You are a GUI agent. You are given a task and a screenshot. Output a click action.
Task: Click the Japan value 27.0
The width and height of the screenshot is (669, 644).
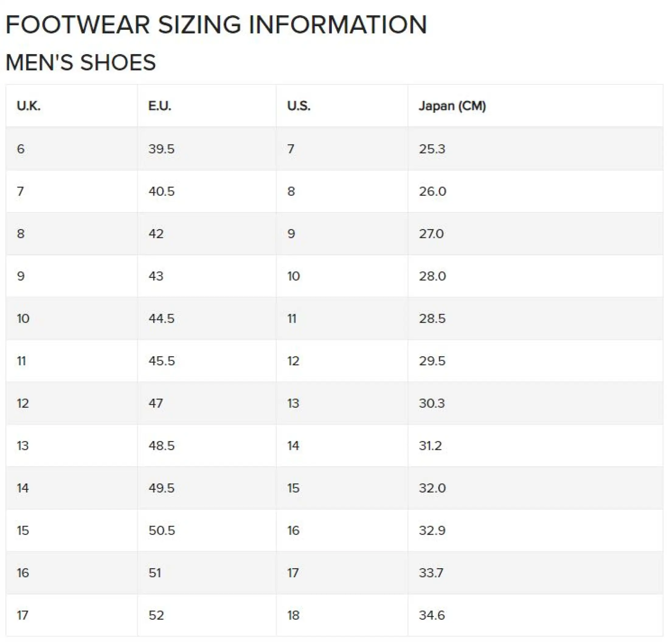click(432, 234)
